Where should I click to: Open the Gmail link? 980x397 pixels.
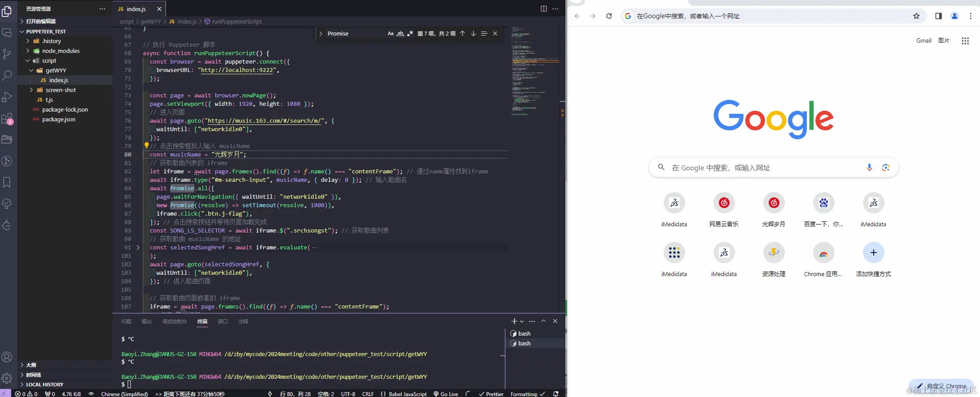[x=924, y=40]
